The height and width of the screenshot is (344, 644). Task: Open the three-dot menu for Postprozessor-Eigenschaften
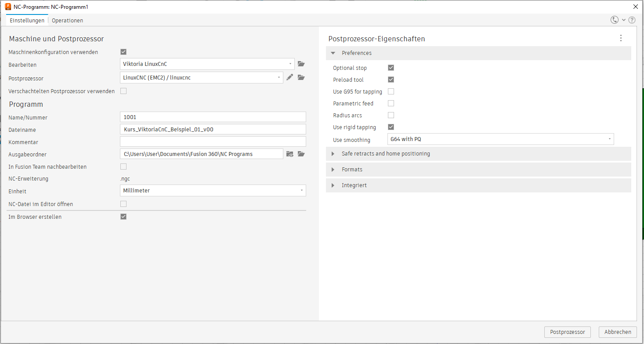click(x=621, y=38)
